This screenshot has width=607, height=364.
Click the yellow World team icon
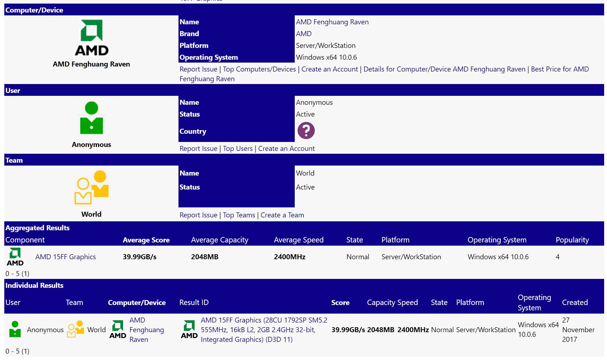pyautogui.click(x=91, y=187)
